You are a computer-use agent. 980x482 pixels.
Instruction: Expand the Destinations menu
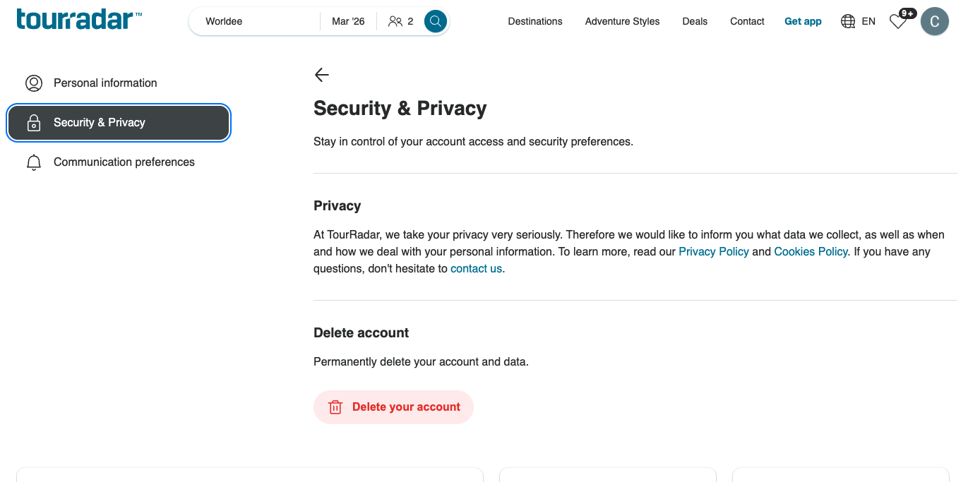535,21
